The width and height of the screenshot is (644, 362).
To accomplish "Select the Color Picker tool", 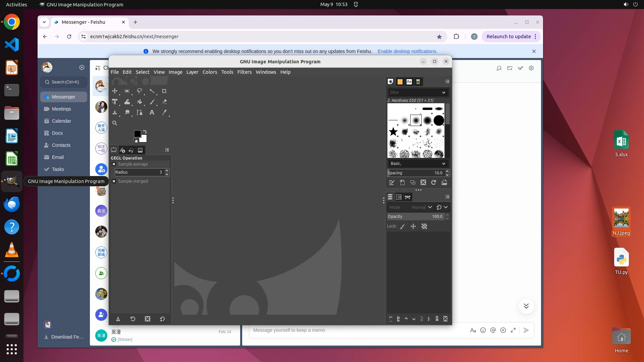I will (164, 113).
